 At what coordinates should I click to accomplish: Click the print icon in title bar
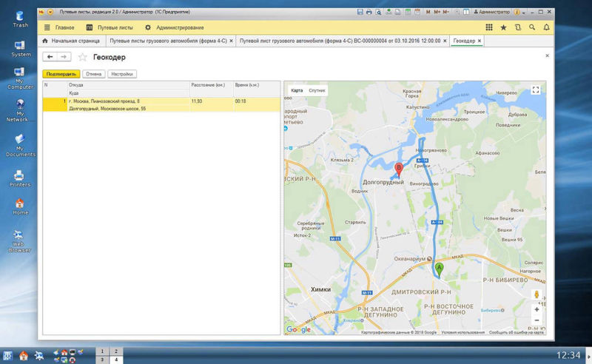click(369, 13)
